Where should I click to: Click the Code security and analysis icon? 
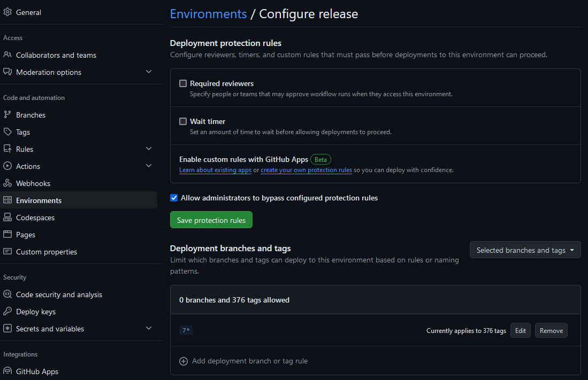[x=7, y=294]
